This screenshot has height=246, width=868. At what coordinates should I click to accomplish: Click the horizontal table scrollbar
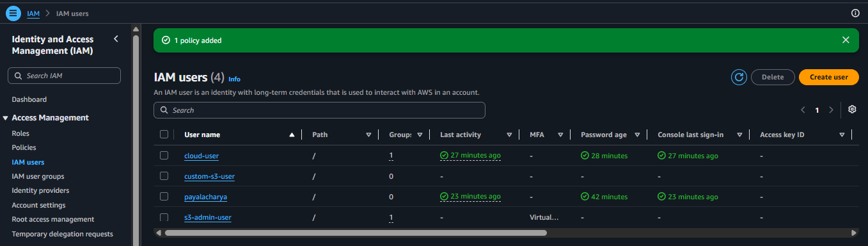[356, 233]
